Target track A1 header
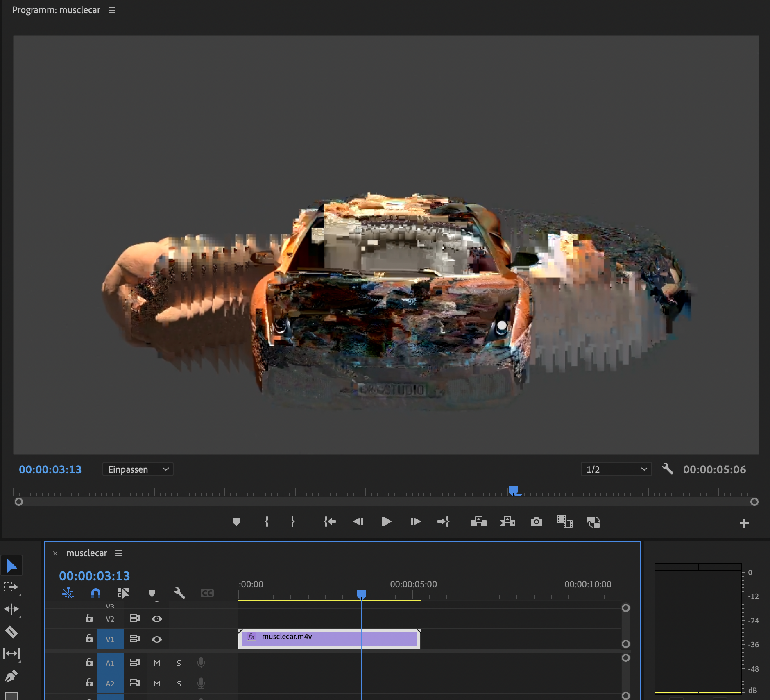Viewport: 770px width, 700px height. 110,663
